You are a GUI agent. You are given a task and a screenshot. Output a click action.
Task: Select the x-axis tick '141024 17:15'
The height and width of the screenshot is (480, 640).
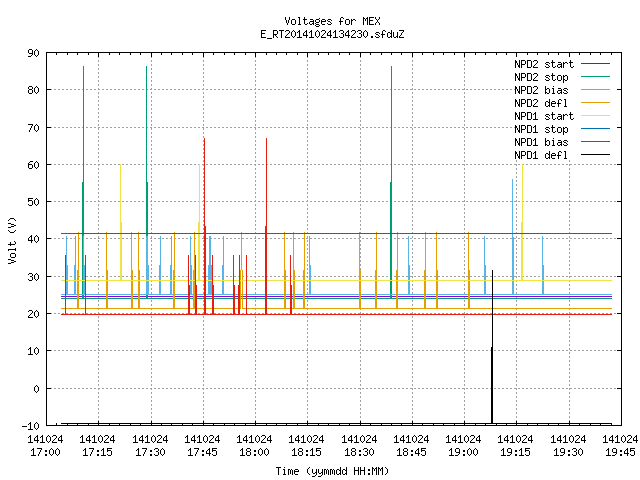coord(98,446)
